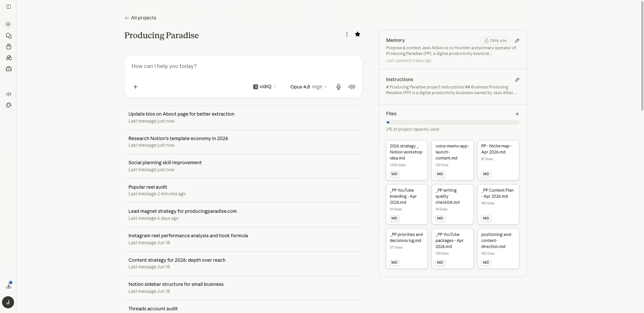Start microphone dictation
Viewport: 644px width, 313px height.
coord(338,87)
